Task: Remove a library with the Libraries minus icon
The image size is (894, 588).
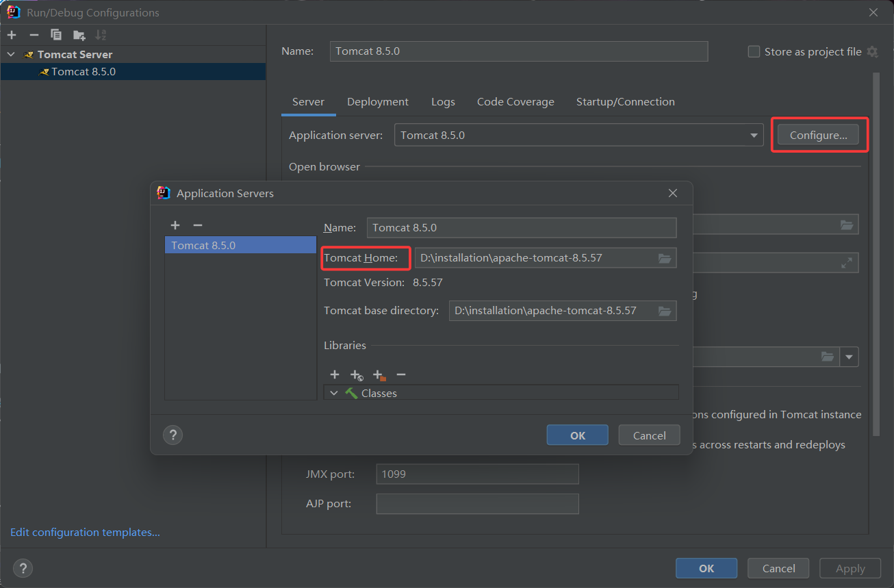Action: 401,374
